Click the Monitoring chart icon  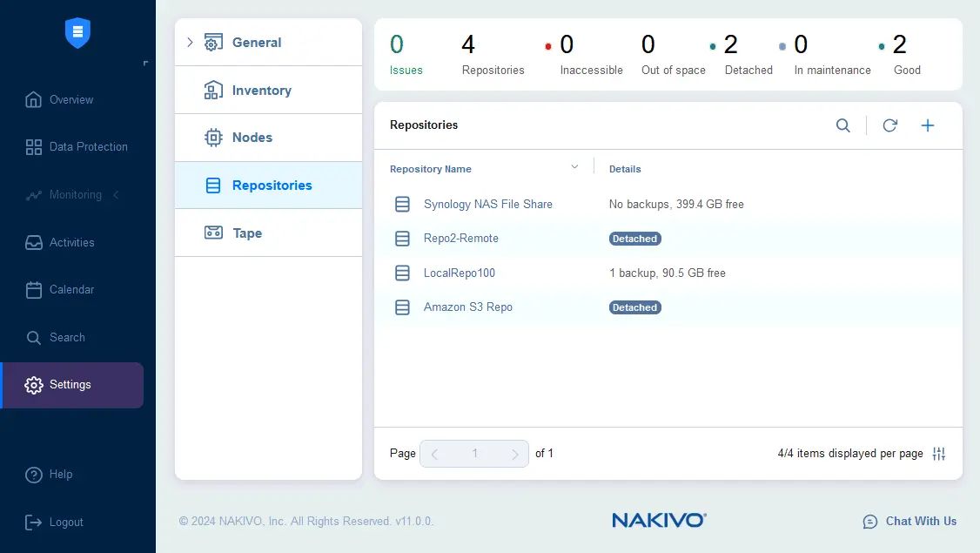point(34,195)
